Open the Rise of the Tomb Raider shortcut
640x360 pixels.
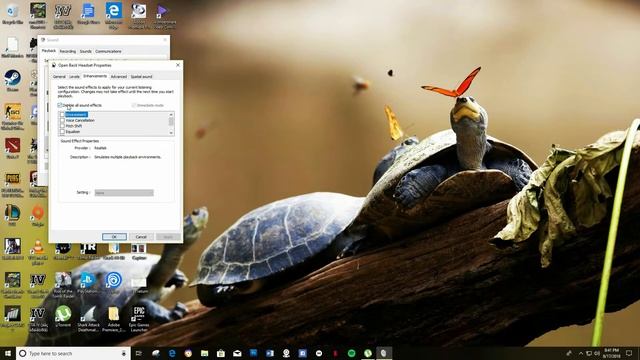(63, 285)
